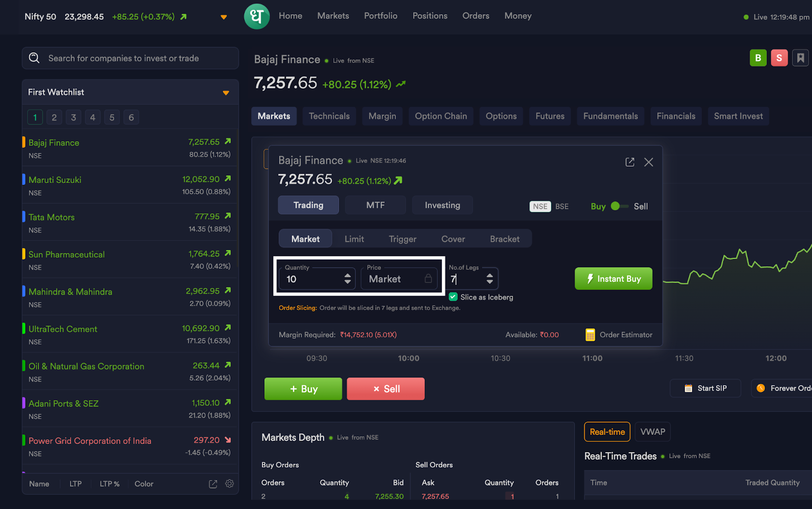The height and width of the screenshot is (509, 812).
Task: Select the Bracket order type
Action: tap(504, 239)
